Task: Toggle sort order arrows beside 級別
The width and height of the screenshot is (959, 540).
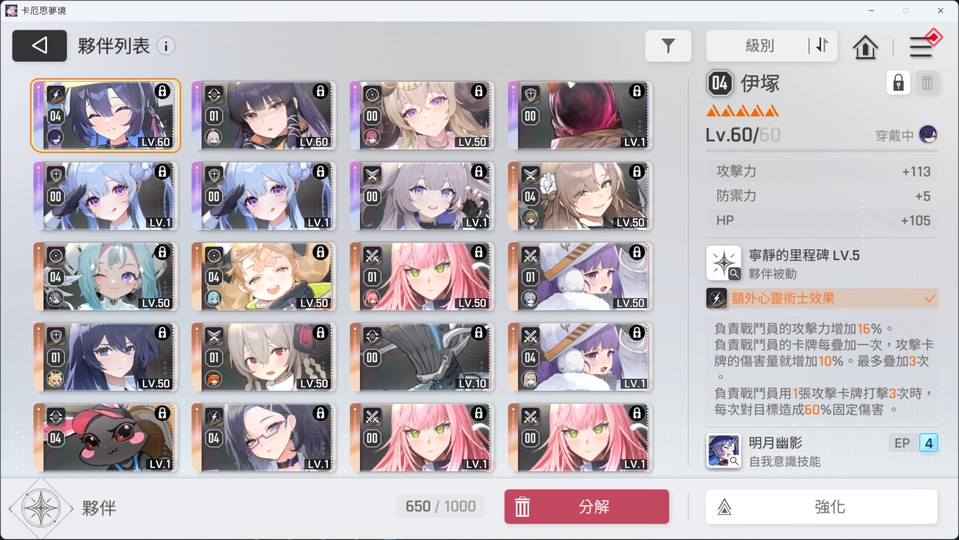Action: [x=822, y=45]
